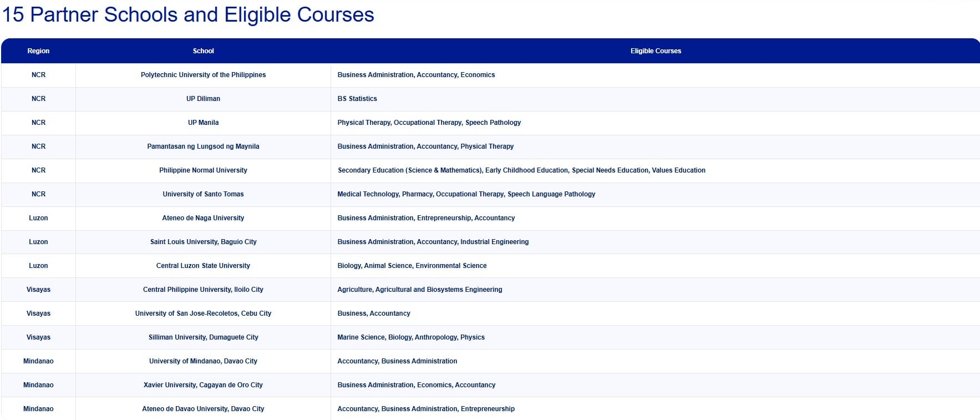980x420 pixels.
Task: Select the BS Statistics courses cell
Action: [656, 99]
